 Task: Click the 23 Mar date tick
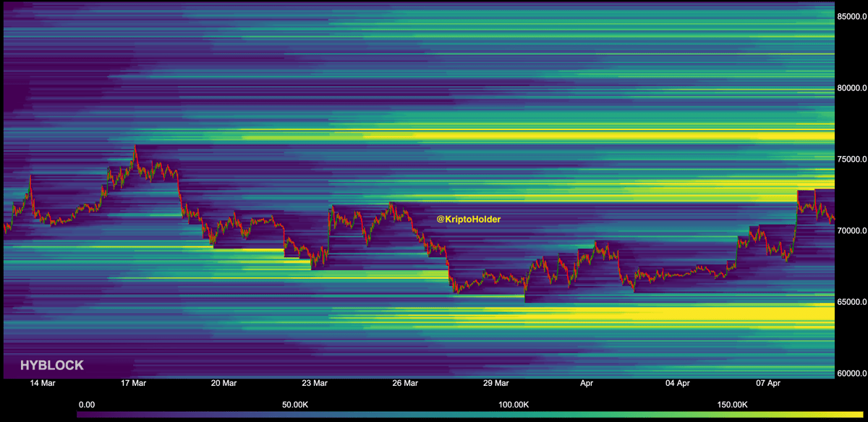click(315, 384)
